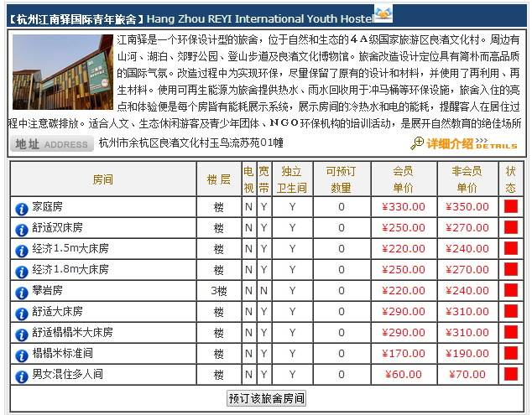Click info icon for 男女混住多人间
532x415 pixels.
click(21, 377)
